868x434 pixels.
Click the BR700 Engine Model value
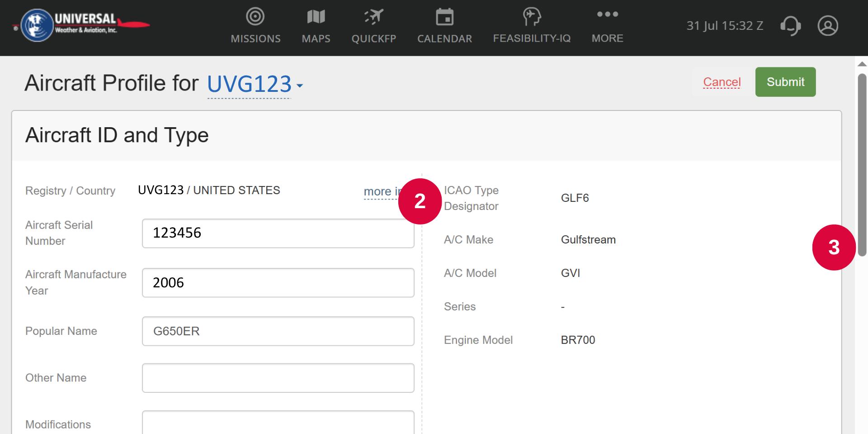coord(578,340)
